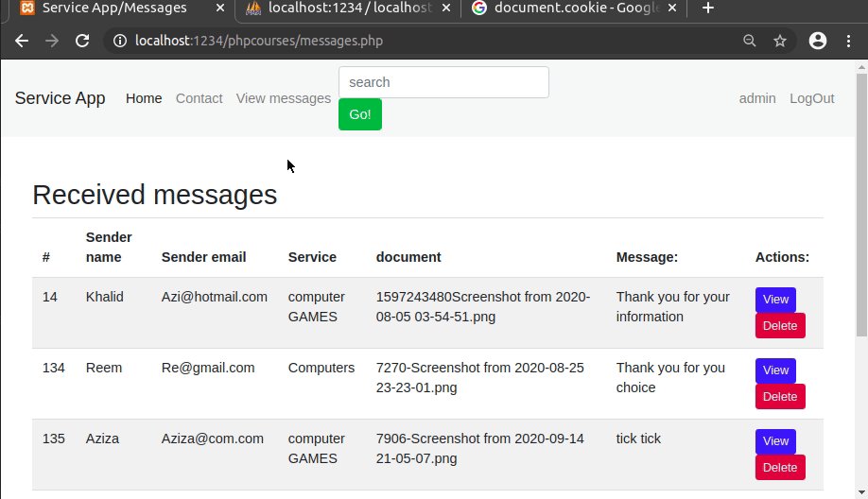Viewport: 868px width, 499px height.
Task: Open the browser three-dot menu
Action: [849, 41]
